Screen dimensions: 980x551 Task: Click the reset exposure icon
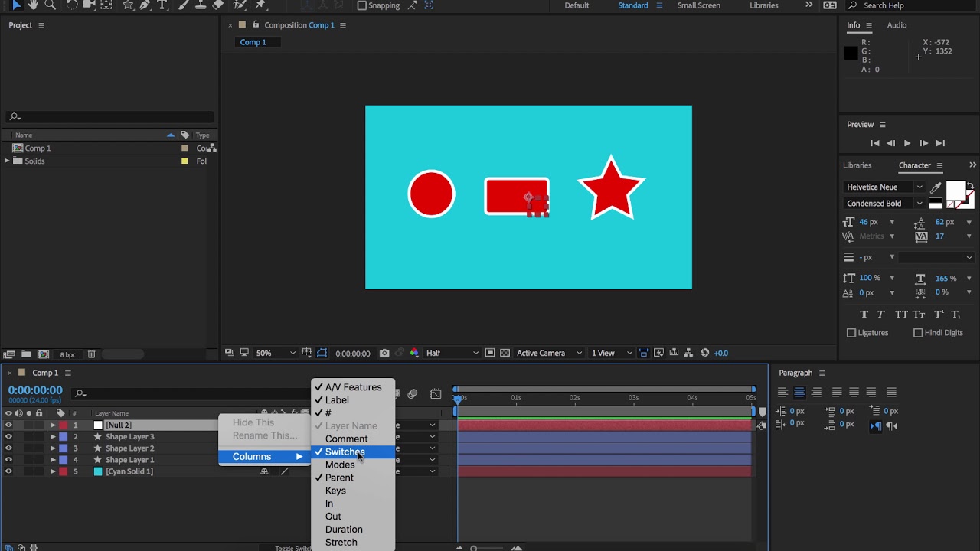pyautogui.click(x=705, y=353)
